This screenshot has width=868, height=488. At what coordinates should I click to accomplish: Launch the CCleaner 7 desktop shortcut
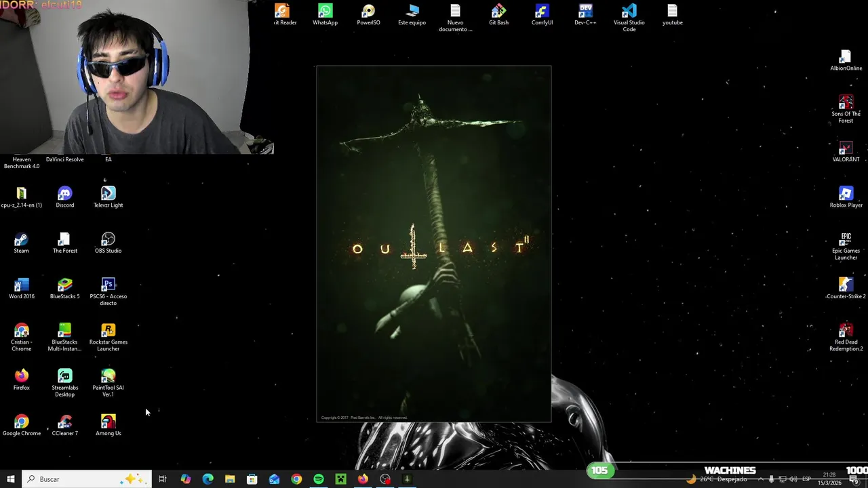click(x=64, y=426)
